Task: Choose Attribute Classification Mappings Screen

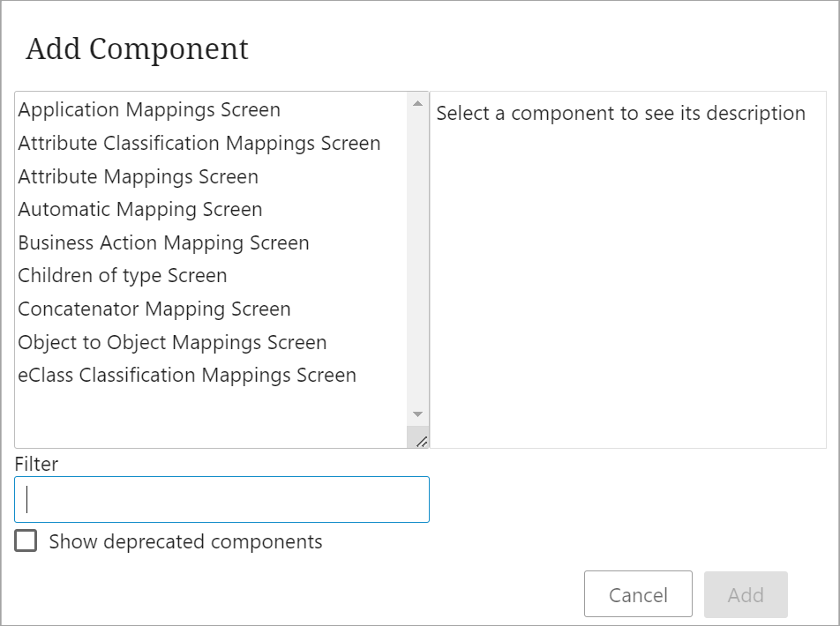Action: coord(199,144)
